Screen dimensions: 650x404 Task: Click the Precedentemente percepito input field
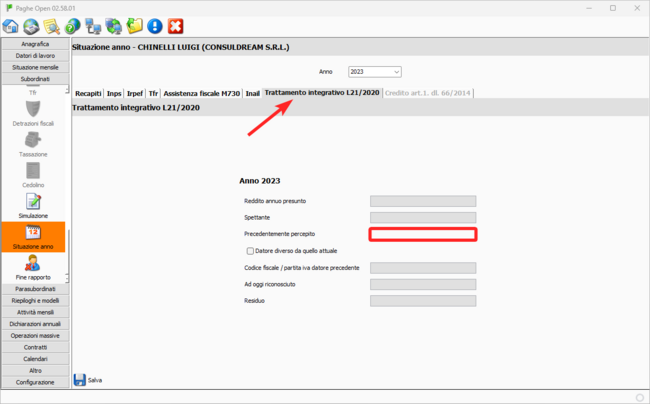(x=422, y=234)
